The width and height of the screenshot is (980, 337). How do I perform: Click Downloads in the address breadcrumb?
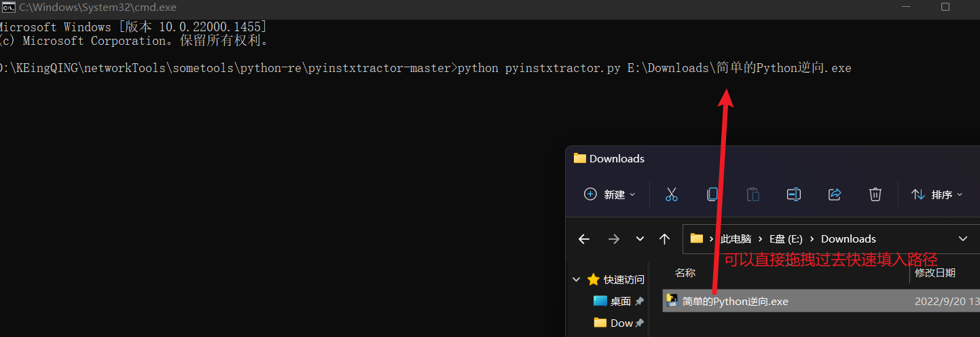pyautogui.click(x=848, y=238)
